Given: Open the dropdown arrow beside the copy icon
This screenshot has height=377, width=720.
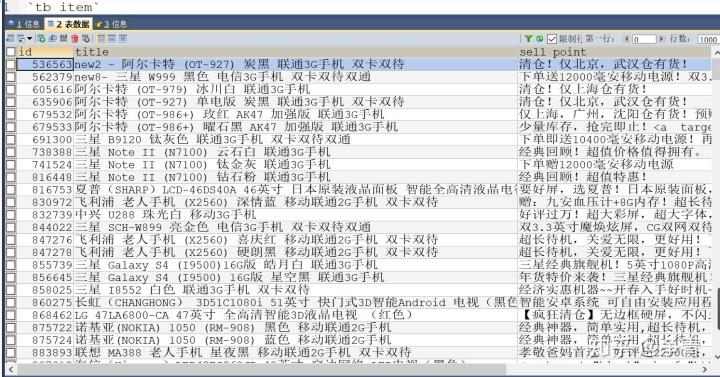Looking at the screenshot, I should [x=29, y=39].
